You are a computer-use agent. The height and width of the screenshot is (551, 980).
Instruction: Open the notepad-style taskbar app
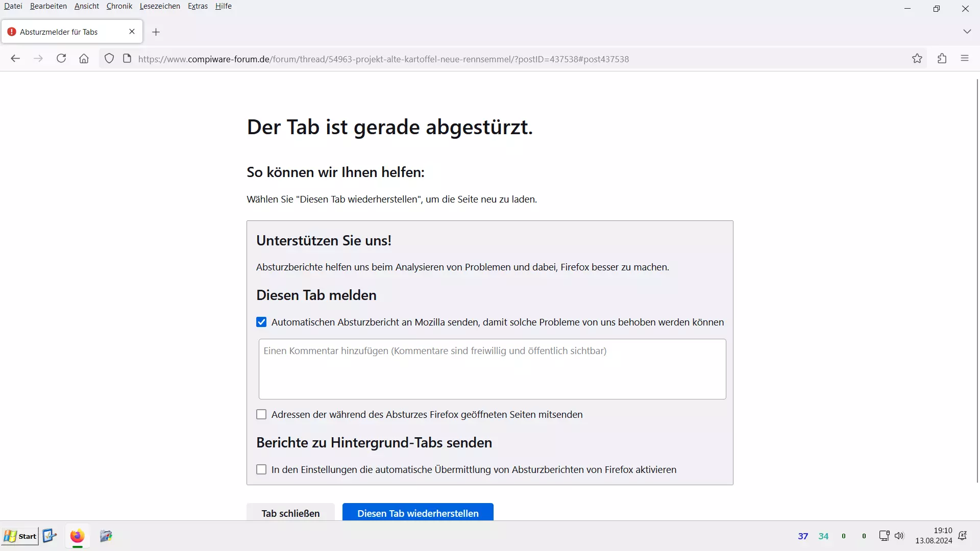(x=106, y=536)
